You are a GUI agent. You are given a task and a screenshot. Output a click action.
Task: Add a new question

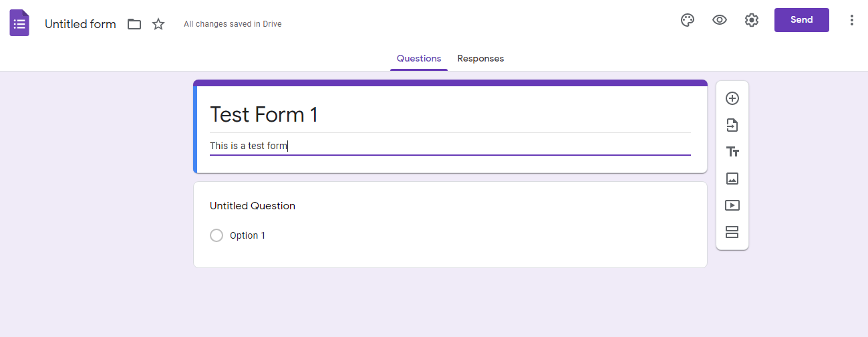tap(732, 98)
